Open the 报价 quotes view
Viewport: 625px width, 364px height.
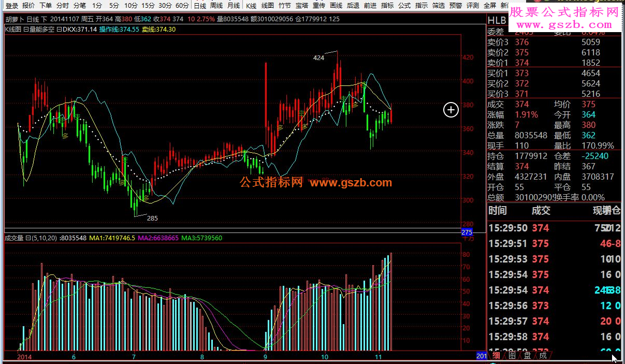tap(29, 6)
